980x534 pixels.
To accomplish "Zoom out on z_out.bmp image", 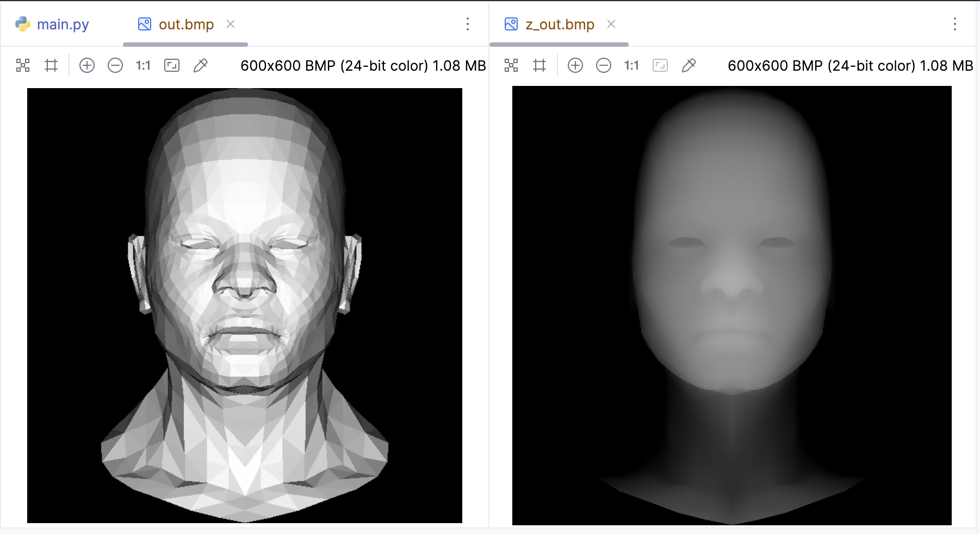I will pyautogui.click(x=604, y=66).
